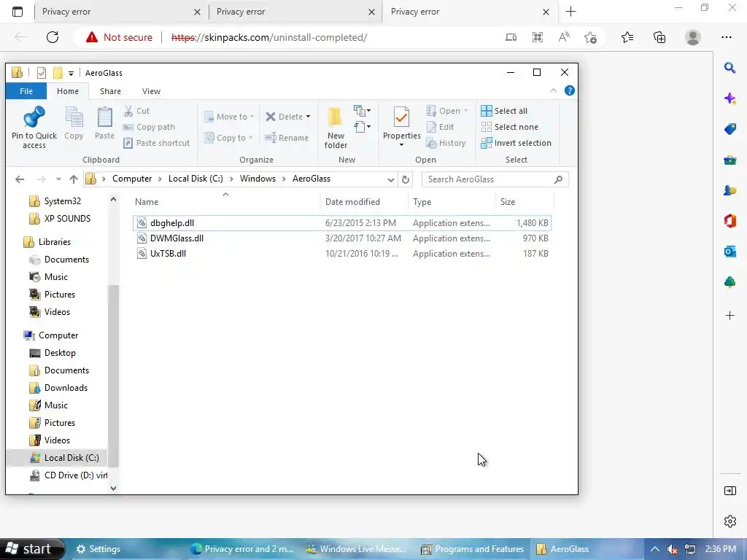
Task: Open Delete dropdown arrow
Action: [309, 117]
